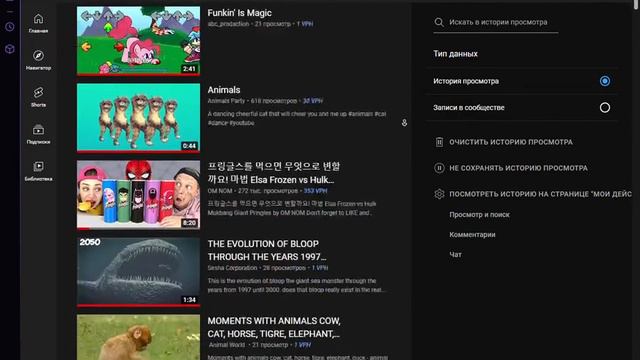Open the Shorts sidebar icon
This screenshot has width=640, height=360.
tap(38, 97)
